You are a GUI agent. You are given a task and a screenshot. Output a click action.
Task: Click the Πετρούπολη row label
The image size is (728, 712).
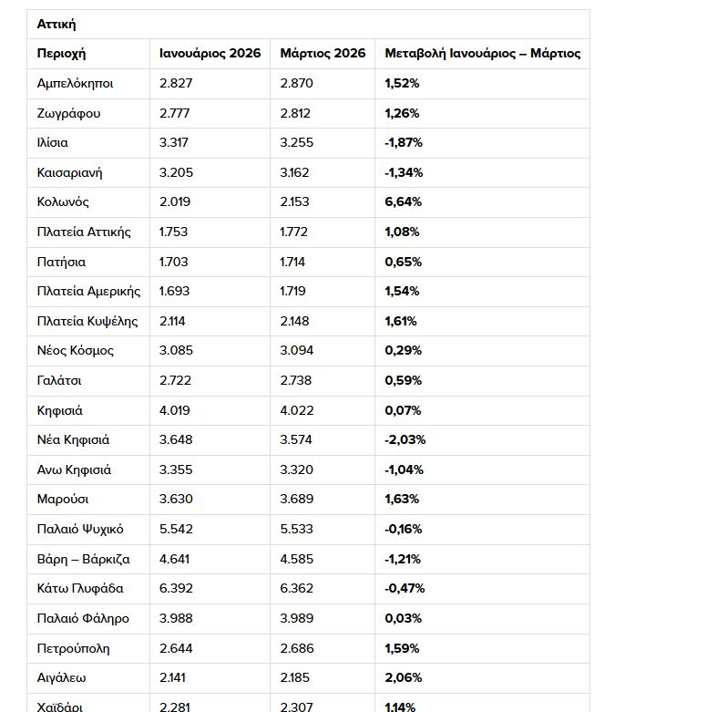(73, 648)
